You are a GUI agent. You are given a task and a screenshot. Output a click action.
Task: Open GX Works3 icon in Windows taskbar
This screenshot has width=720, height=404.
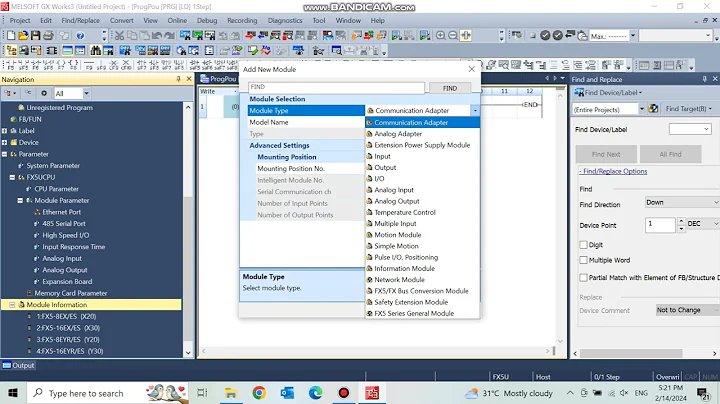click(372, 393)
